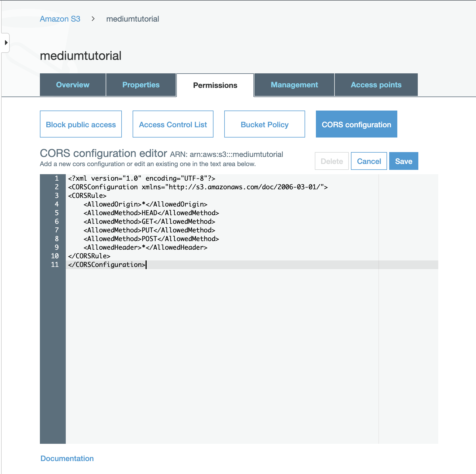Click the CORS configuration editor heading

point(104,153)
